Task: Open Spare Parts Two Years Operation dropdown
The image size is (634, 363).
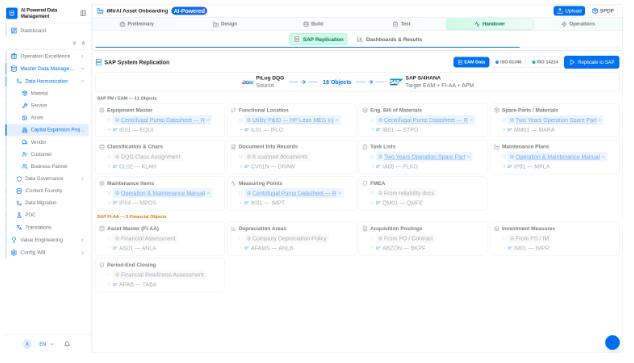Action: pos(556,120)
